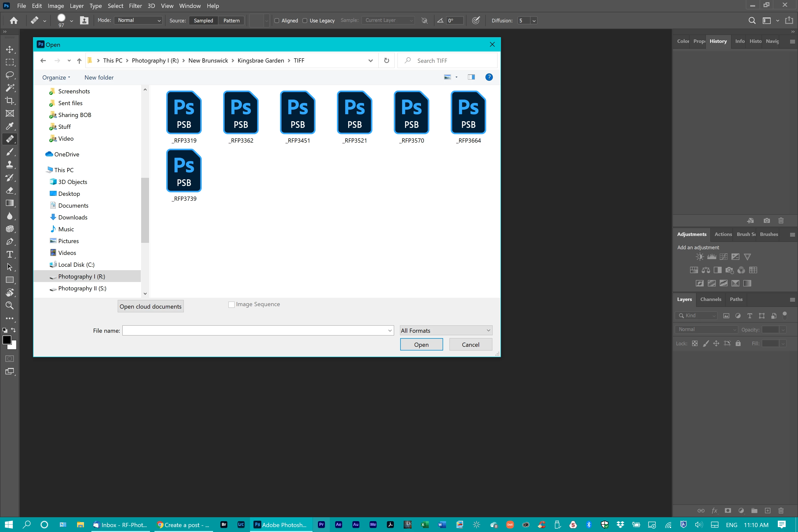Screen dimensions: 798x532
Task: Click the Eyedropper tool
Action: (x=10, y=126)
